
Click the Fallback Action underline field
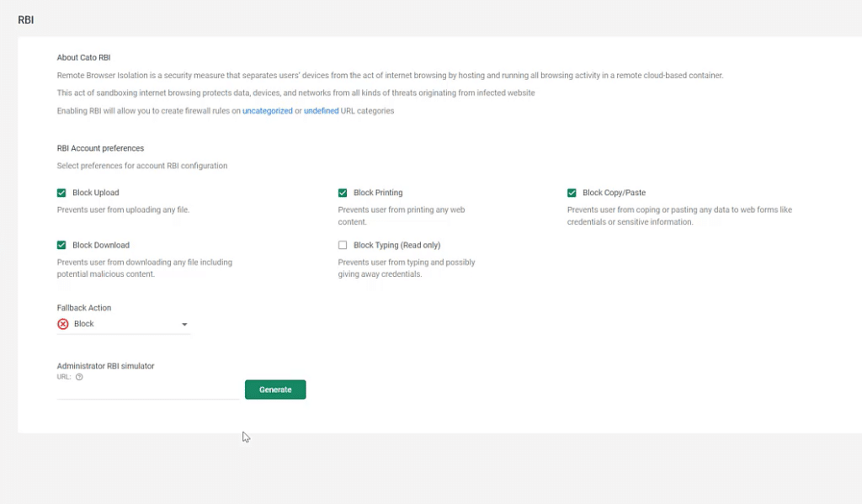point(123,333)
